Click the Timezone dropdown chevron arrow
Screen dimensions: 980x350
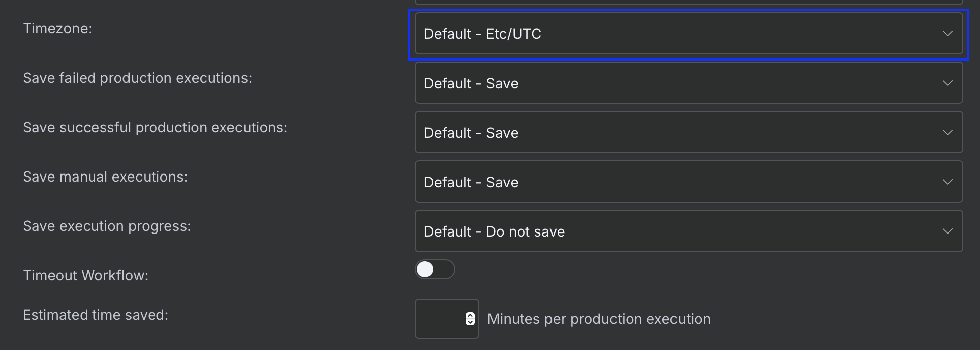coord(947,34)
